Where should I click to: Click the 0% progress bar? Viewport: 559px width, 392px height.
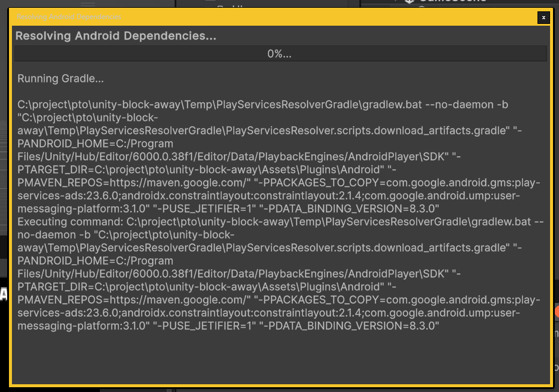[280, 53]
